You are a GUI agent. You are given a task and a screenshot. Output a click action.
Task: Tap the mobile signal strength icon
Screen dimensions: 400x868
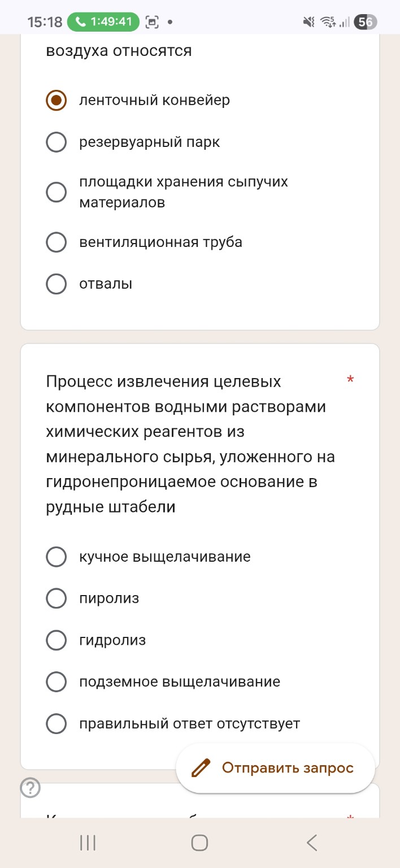pos(346,22)
